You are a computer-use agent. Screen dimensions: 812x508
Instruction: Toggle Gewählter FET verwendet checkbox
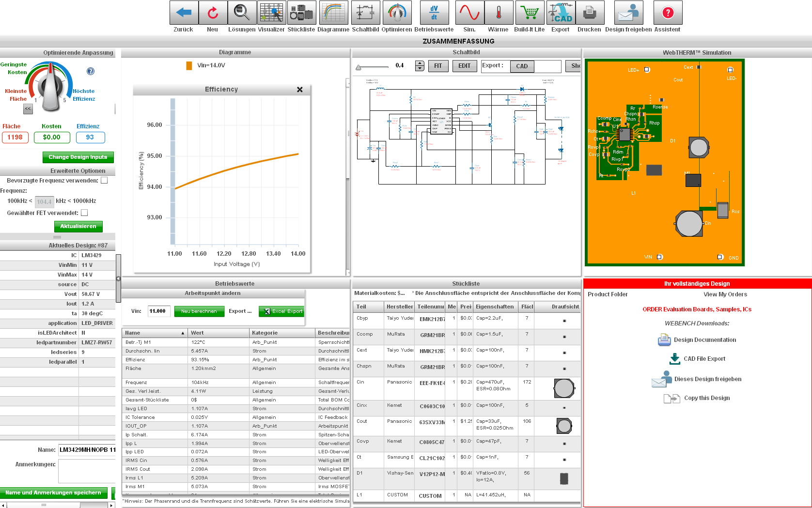84,213
